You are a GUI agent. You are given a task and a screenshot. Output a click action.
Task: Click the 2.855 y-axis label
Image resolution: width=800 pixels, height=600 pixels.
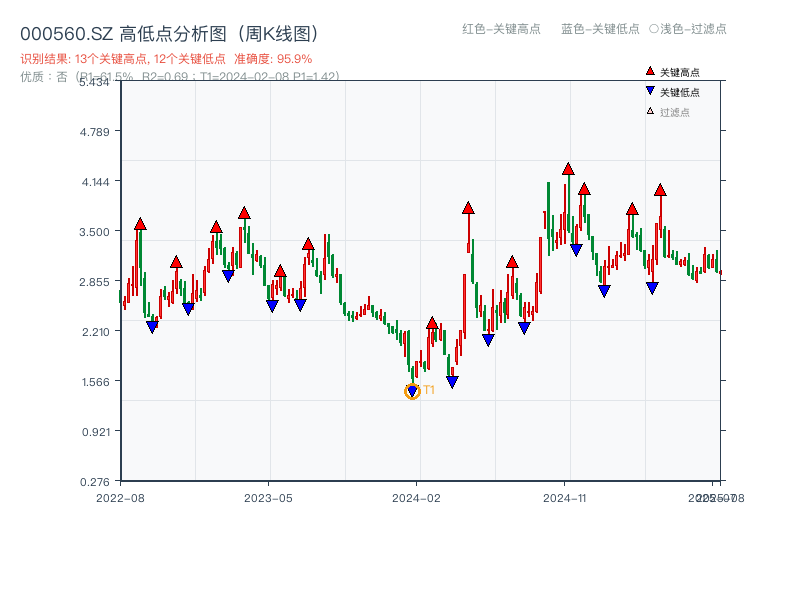(94, 282)
